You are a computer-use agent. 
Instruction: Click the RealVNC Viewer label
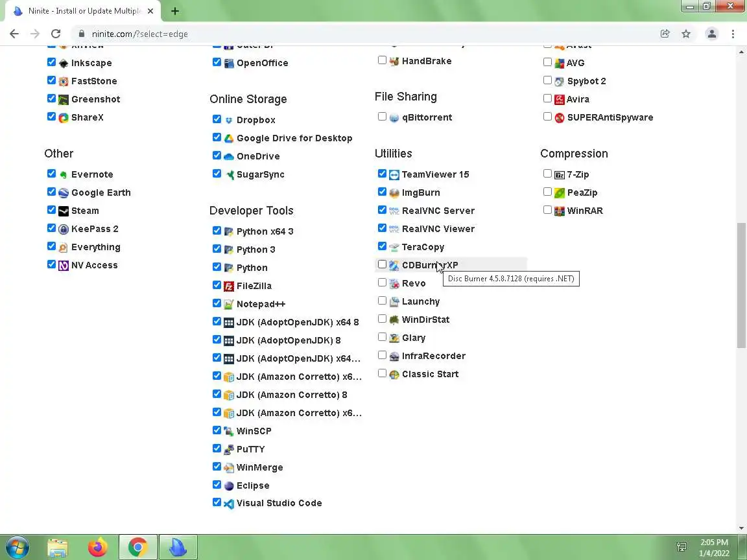pyautogui.click(x=438, y=229)
